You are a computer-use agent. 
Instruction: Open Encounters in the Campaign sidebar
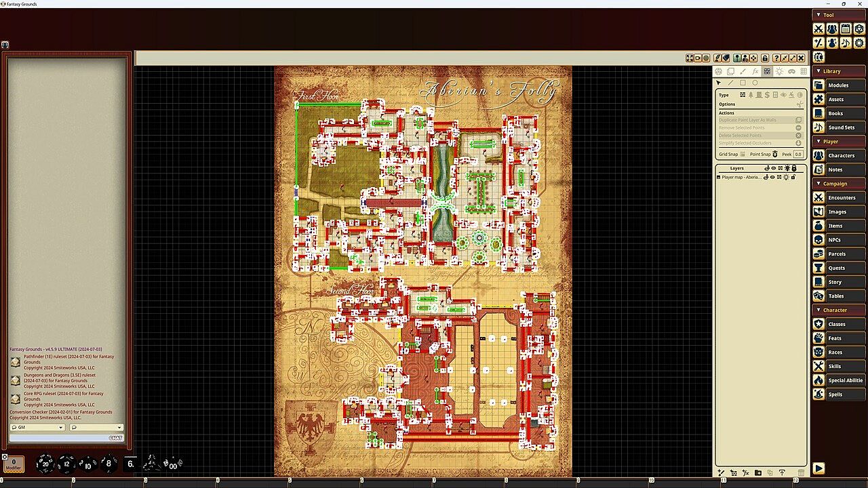point(839,198)
